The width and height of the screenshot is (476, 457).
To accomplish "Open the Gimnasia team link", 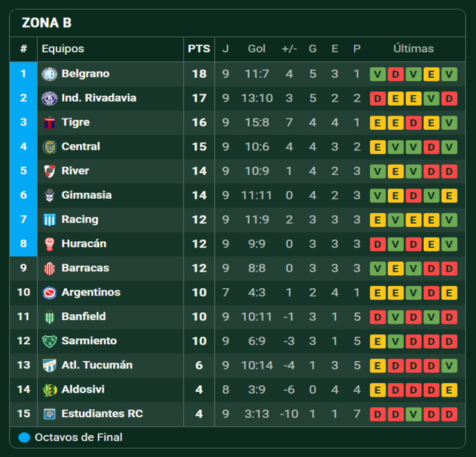I will coord(86,195).
